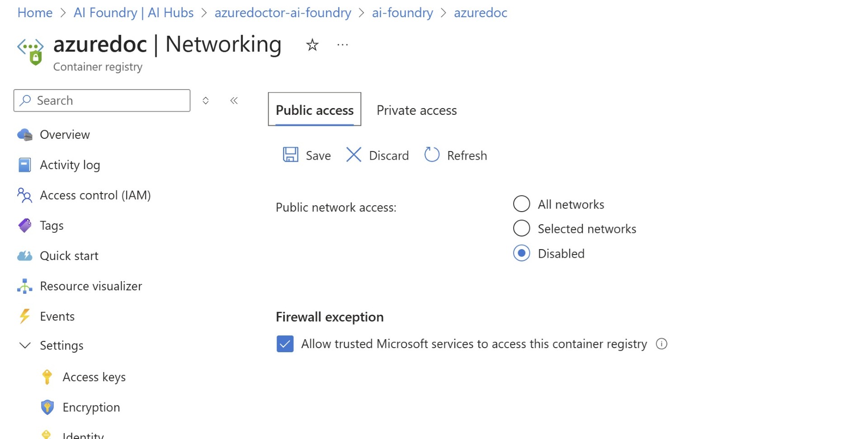Click the Encryption shield icon
The image size is (868, 439).
tap(47, 407)
